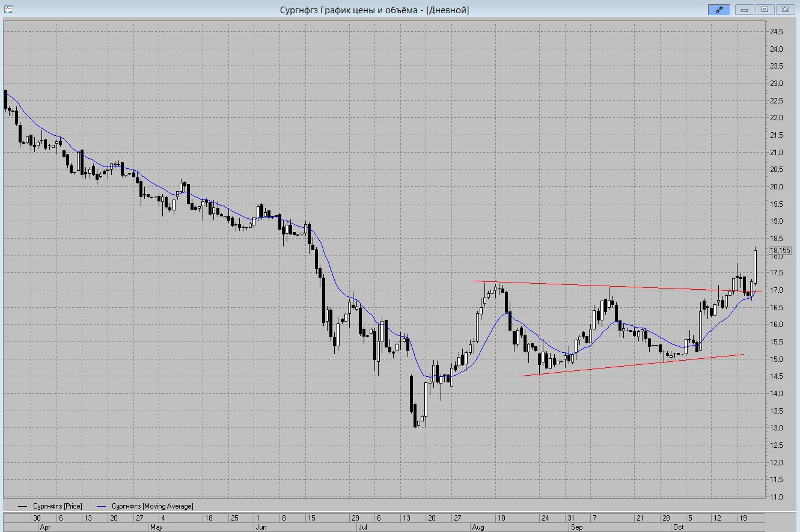Close the Сургнфгз chart window
The height and width of the screenshot is (532, 800).
[785, 10]
